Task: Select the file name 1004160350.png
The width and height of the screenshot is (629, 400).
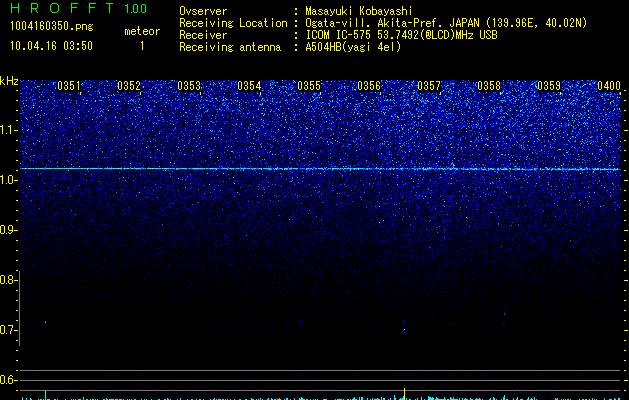Action: (52, 27)
